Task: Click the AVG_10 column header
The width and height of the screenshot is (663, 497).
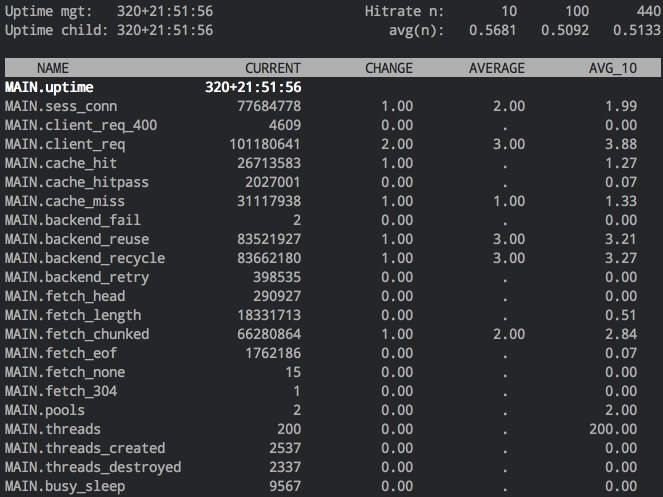Action: coord(613,68)
